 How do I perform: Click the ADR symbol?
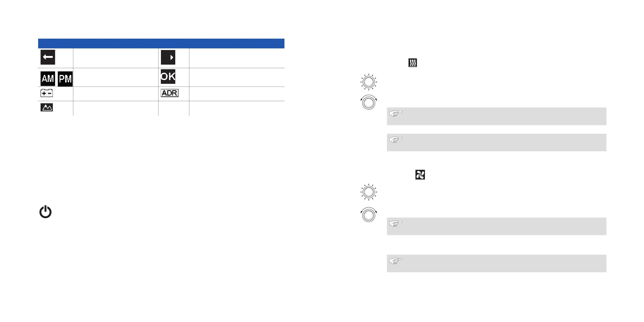click(x=170, y=93)
